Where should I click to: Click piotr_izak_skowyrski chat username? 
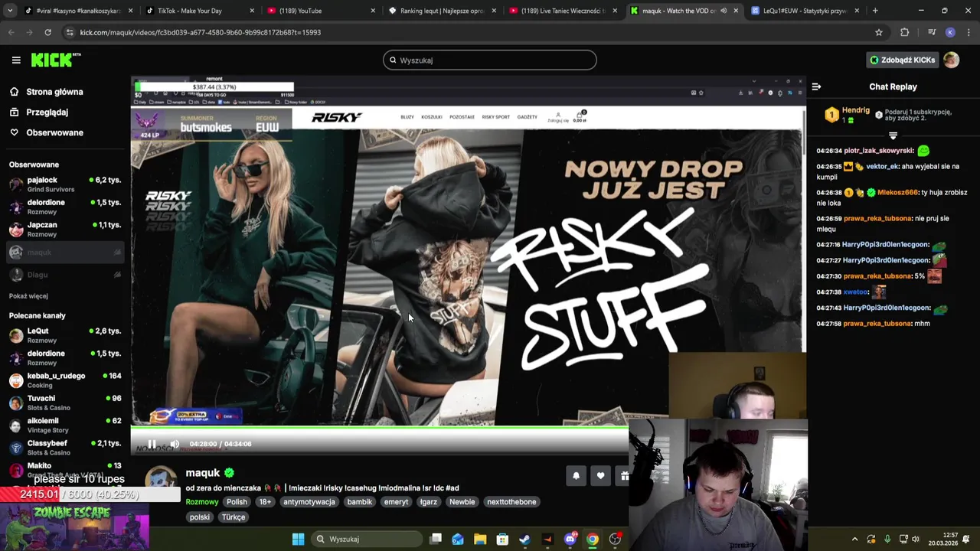point(879,151)
